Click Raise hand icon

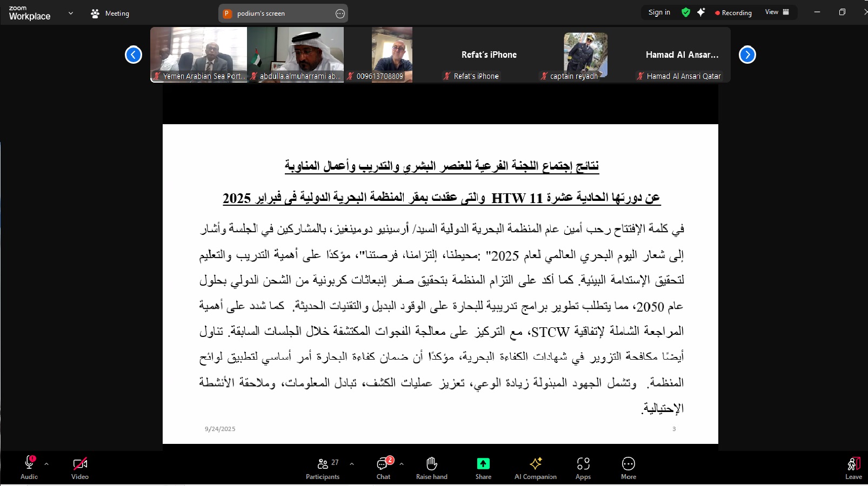coord(431,463)
